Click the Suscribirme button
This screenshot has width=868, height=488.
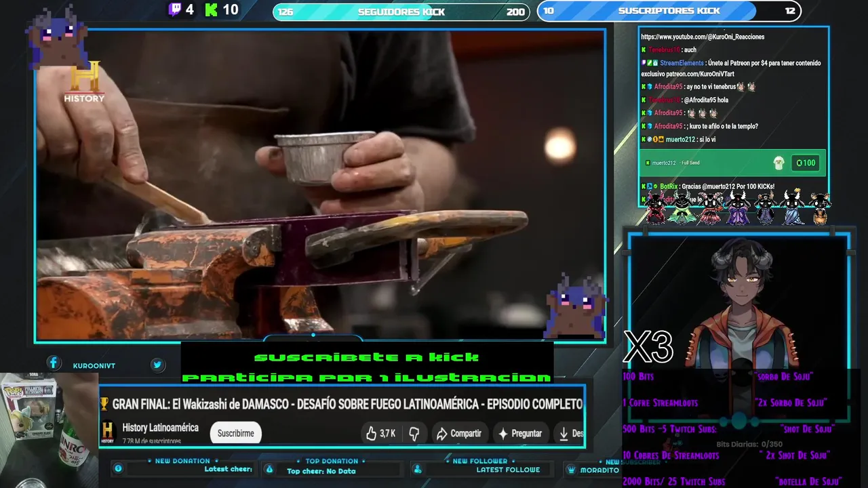point(235,433)
